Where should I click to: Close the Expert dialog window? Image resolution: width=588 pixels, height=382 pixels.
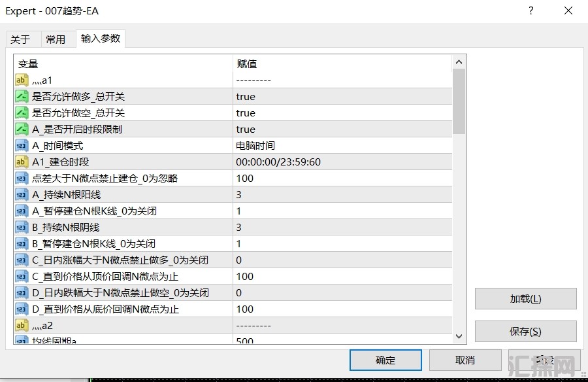click(x=568, y=10)
